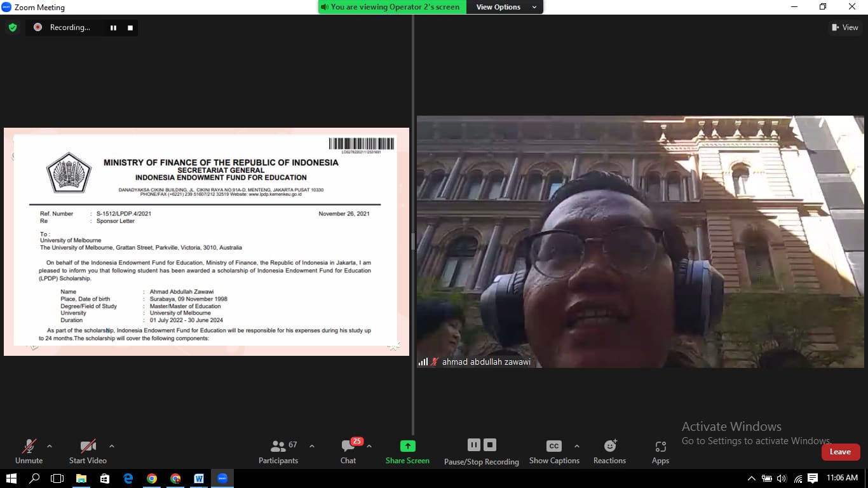868x488 pixels.
Task: Toggle Show Captions
Action: click(554, 451)
